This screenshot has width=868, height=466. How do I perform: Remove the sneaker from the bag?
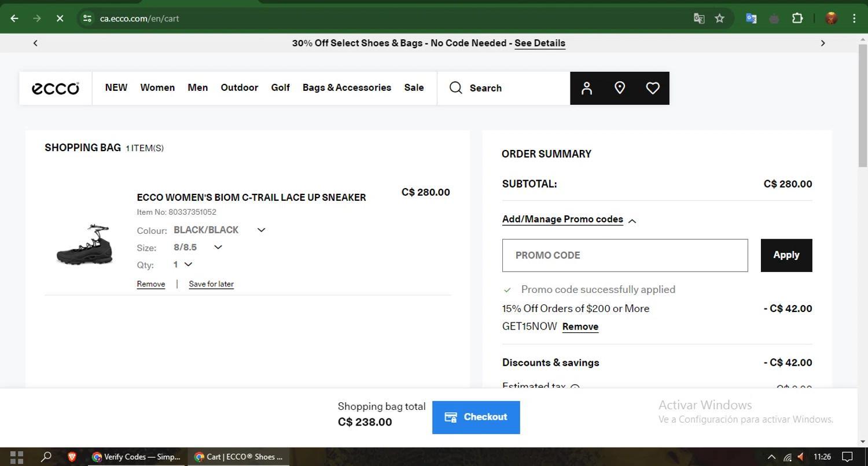[151, 284]
